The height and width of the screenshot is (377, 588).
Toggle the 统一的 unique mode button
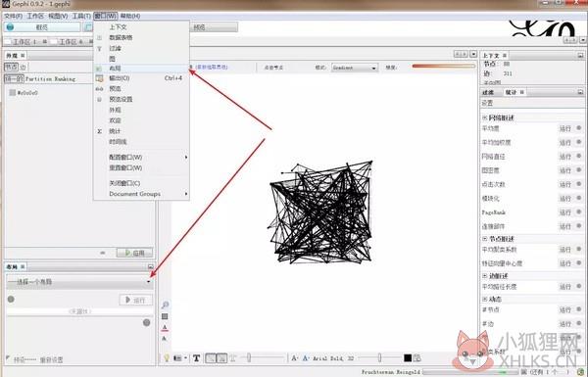14,78
